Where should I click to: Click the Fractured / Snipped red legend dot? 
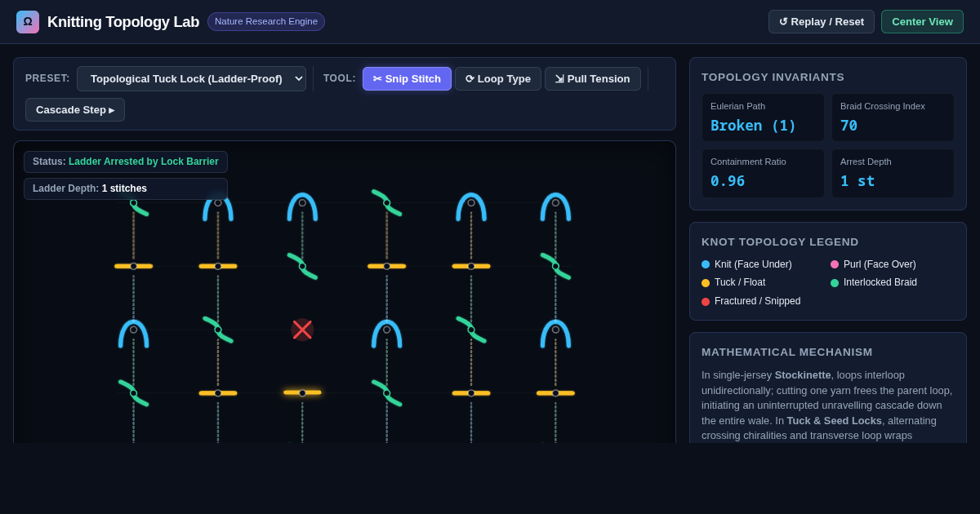coord(706,302)
